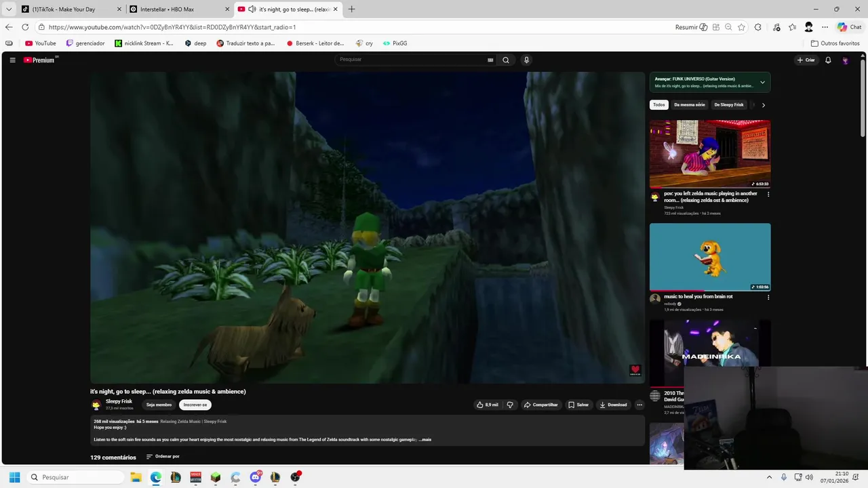Open the 'music to heal you from brain rot' thumbnail
868x488 pixels.
click(710, 257)
